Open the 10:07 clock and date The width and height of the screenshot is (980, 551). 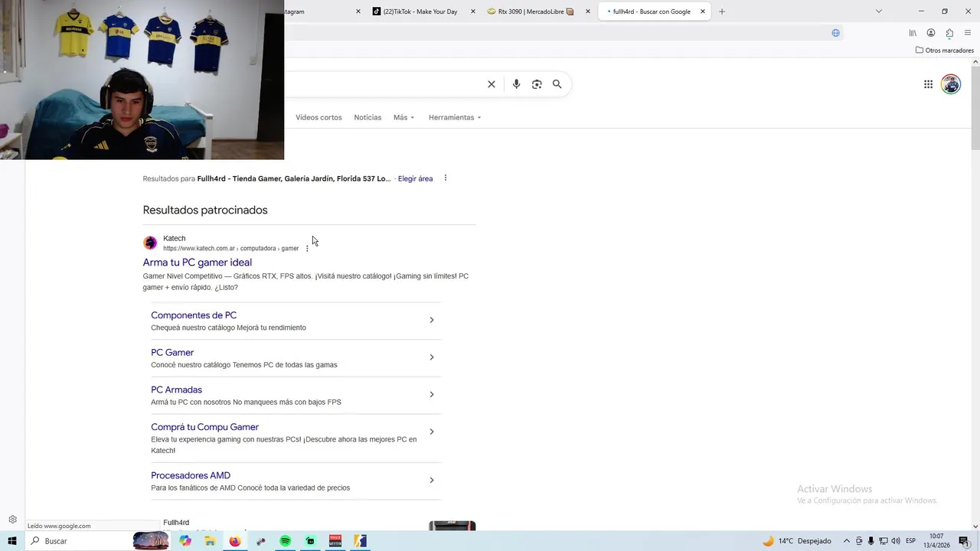tap(938, 541)
